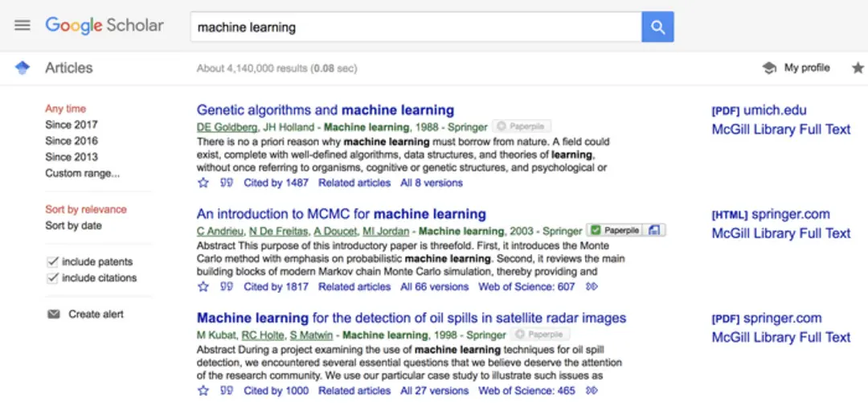Screen dimensions: 868x403
Task: Click About 4,140,000 results text
Action: (276, 68)
